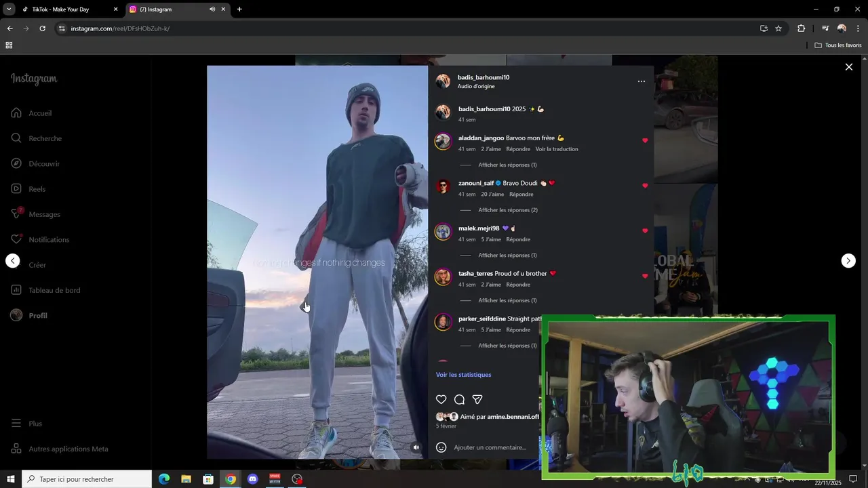This screenshot has width=868, height=488.
Task: Mute the Instagram tab audio icon
Action: (212, 9)
